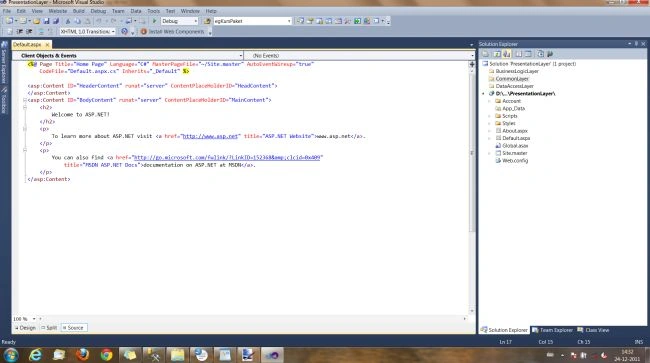
Task: Close the Default.aspx tab
Action: [x=47, y=44]
